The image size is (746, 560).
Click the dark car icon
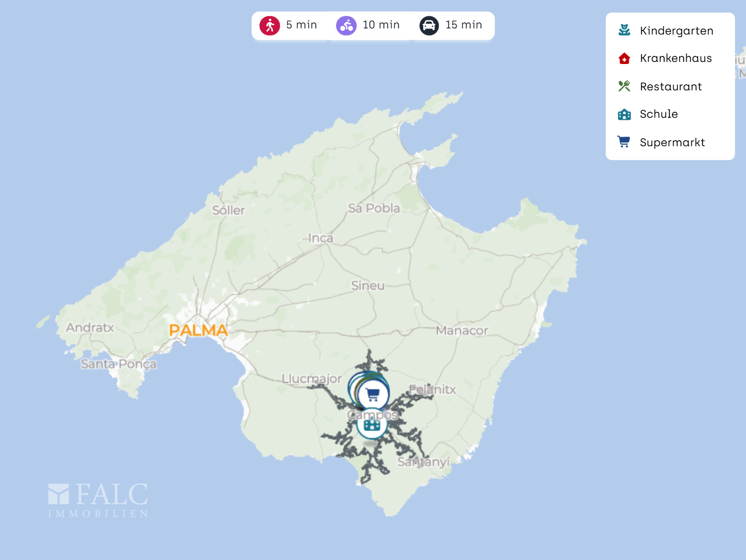(x=429, y=25)
